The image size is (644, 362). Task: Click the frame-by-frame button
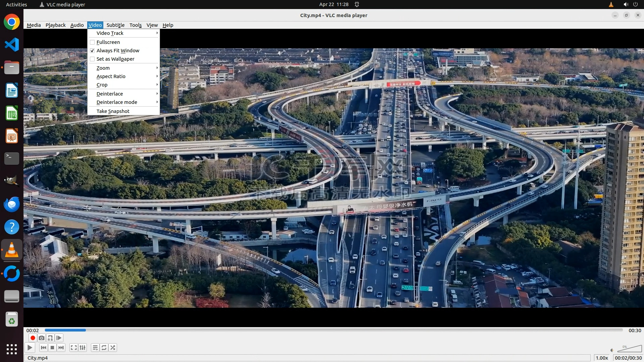(x=59, y=338)
